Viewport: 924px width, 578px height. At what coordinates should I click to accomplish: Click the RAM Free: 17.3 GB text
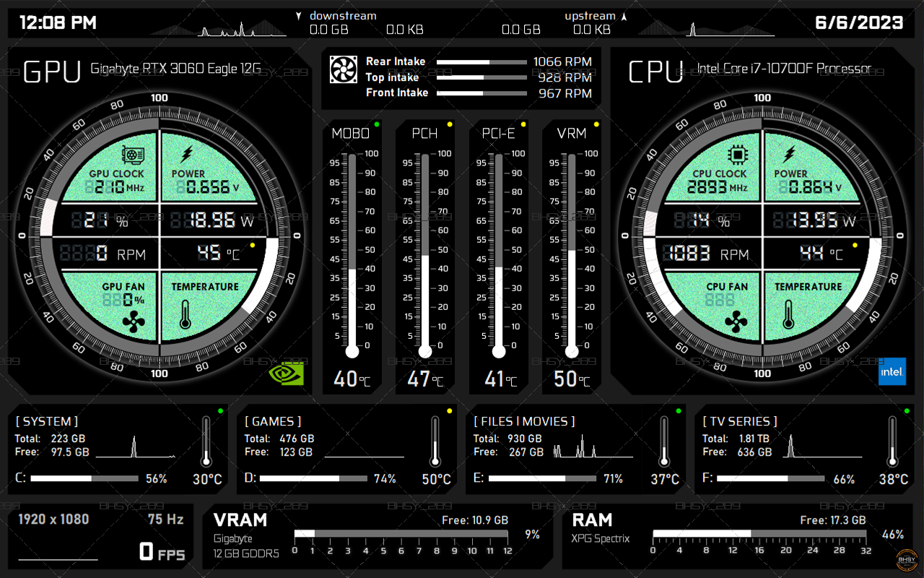(833, 520)
